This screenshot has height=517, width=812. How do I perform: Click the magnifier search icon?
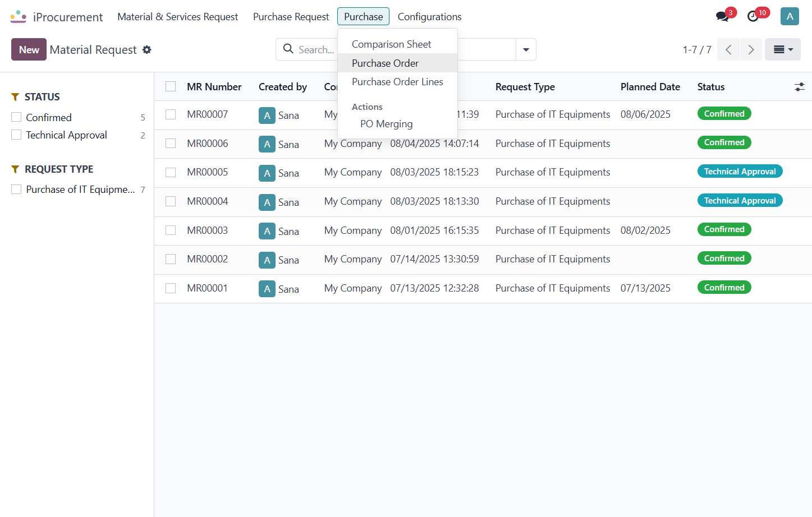pyautogui.click(x=288, y=49)
